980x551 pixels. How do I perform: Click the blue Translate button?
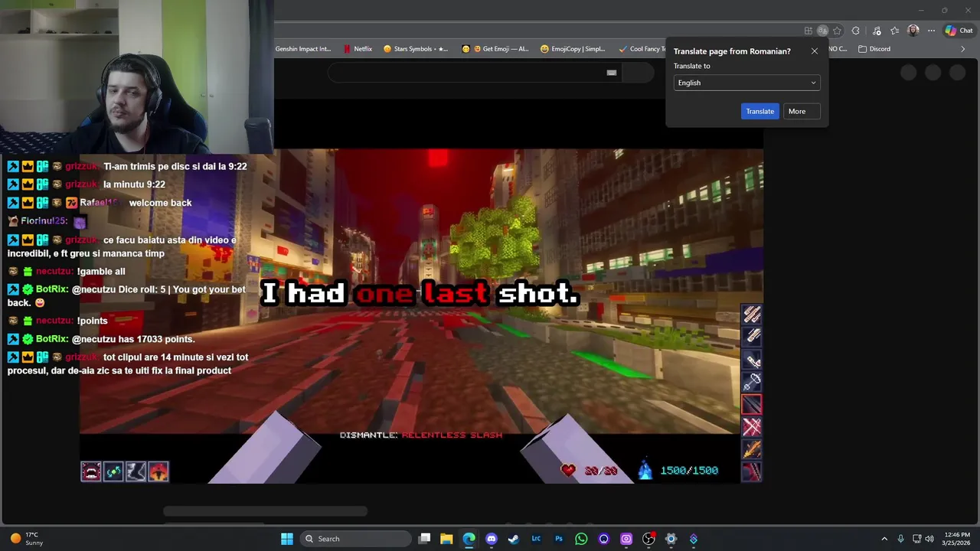click(x=760, y=112)
